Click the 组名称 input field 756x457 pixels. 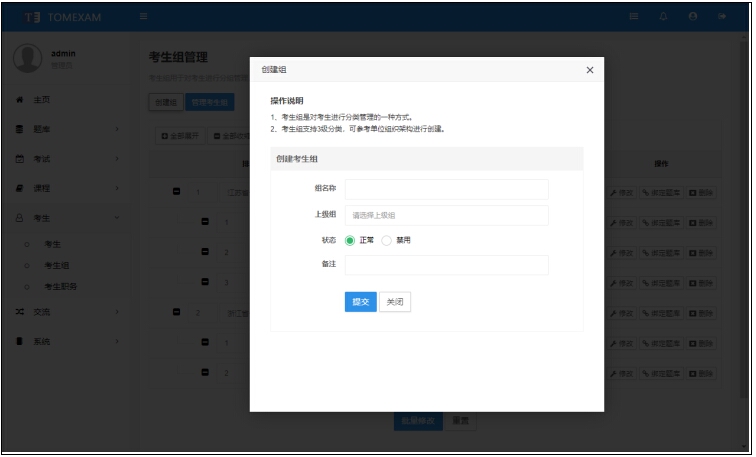click(446, 189)
